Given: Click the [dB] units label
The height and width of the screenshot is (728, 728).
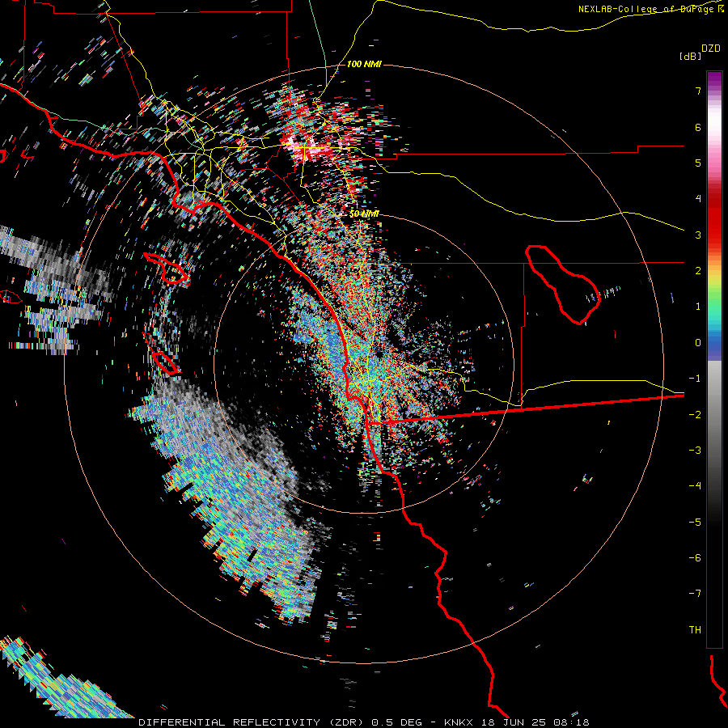Looking at the screenshot, I should click(690, 56).
